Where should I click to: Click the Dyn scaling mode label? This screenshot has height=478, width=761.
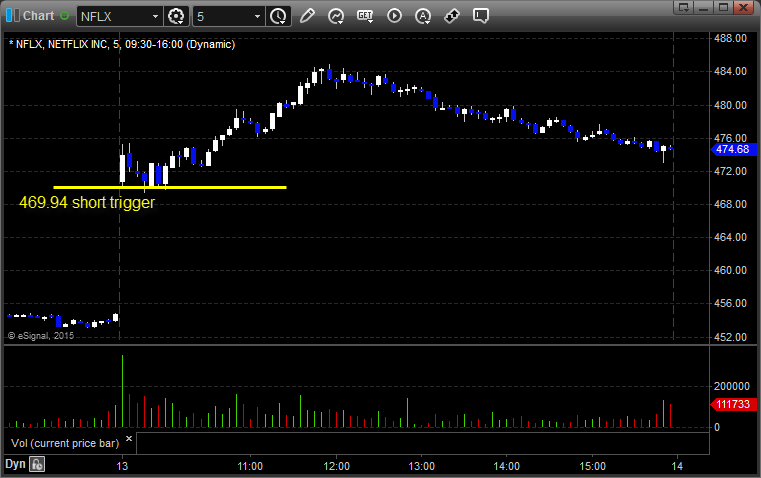[x=15, y=464]
